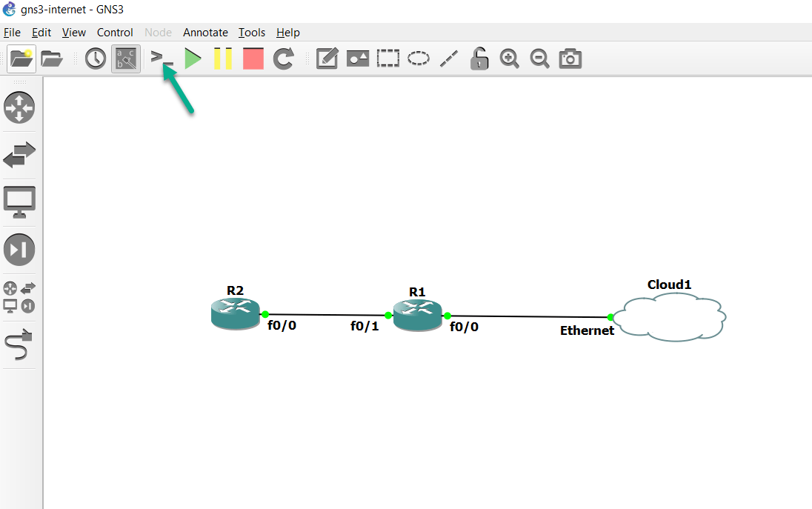
Task: Toggle visibility of interface labels
Action: (x=125, y=58)
